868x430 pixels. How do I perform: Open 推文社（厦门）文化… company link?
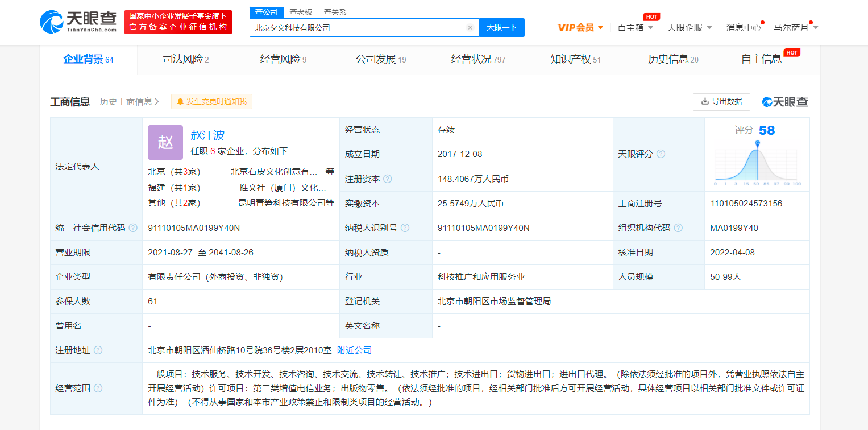click(283, 187)
